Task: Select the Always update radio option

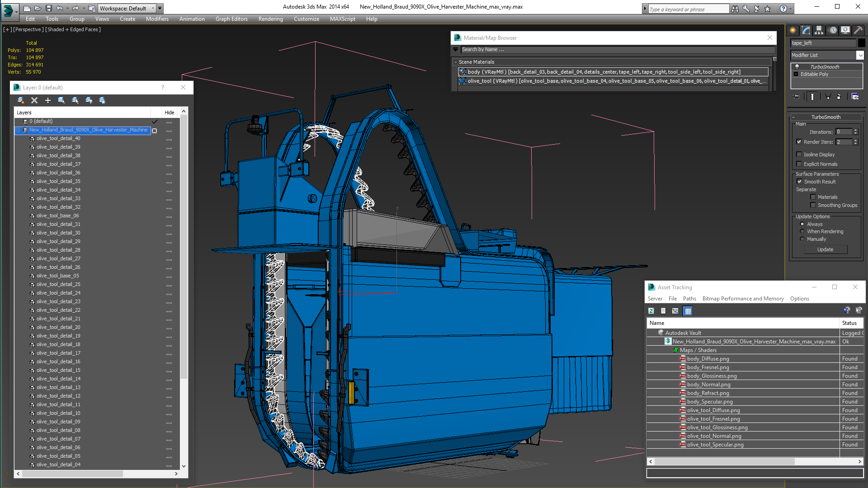Action: click(x=802, y=224)
